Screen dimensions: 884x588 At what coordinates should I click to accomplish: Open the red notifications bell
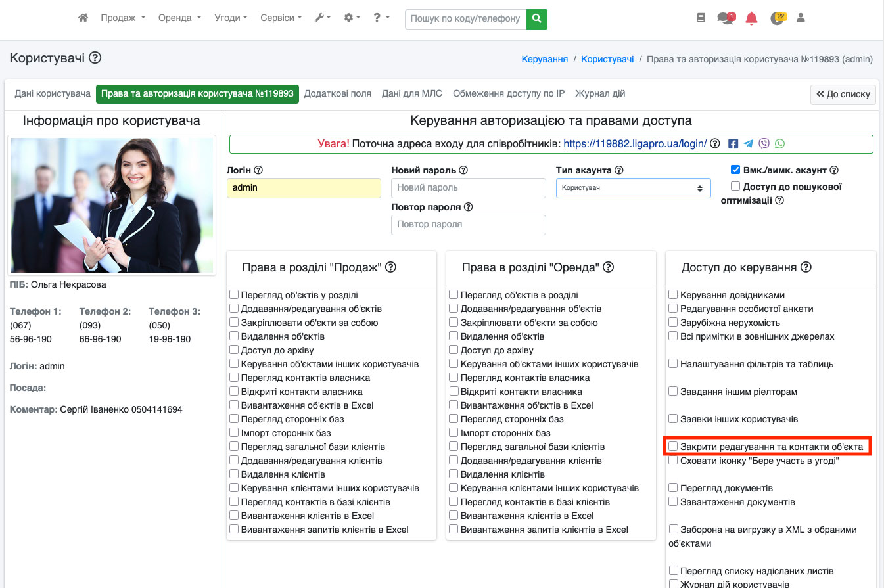pyautogui.click(x=751, y=18)
